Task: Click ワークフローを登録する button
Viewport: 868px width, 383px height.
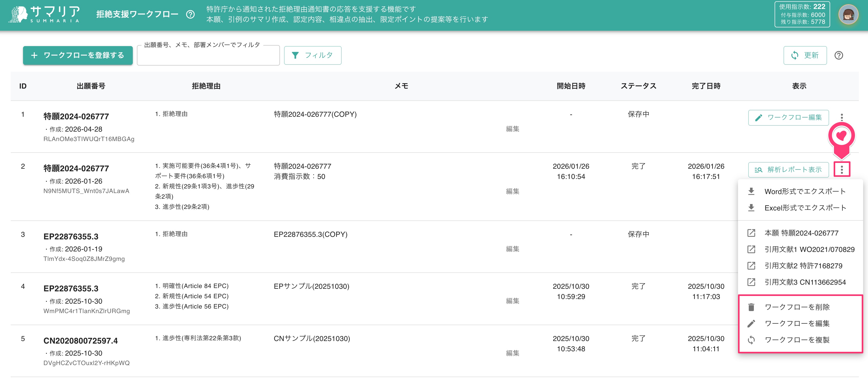Action: pyautogui.click(x=78, y=55)
